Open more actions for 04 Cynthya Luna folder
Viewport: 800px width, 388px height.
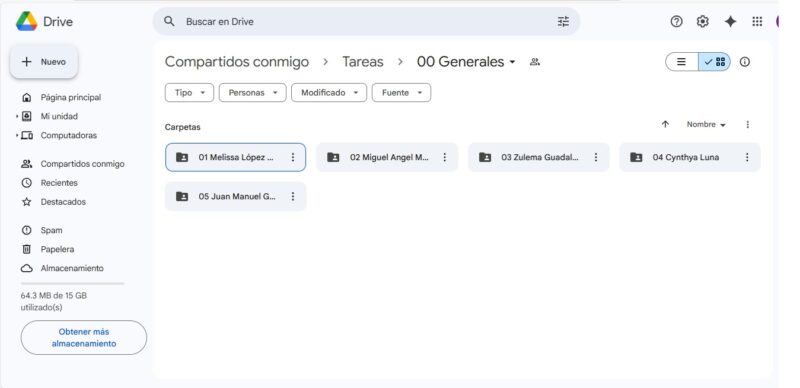coord(747,157)
